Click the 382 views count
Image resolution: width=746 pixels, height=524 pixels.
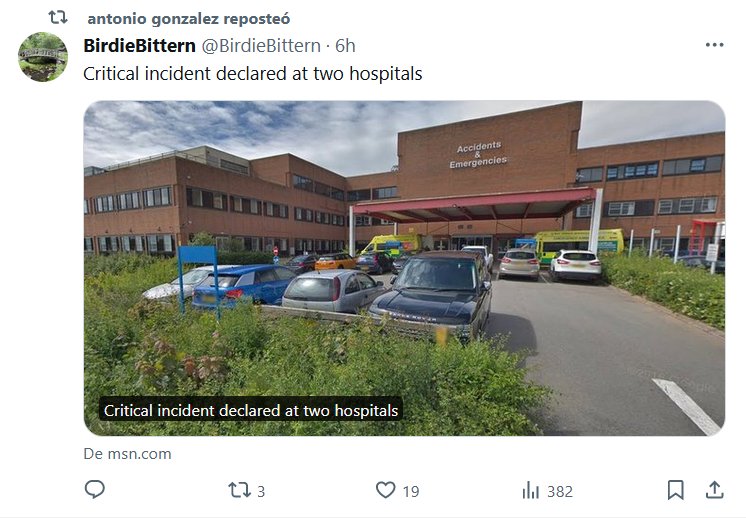coord(560,491)
